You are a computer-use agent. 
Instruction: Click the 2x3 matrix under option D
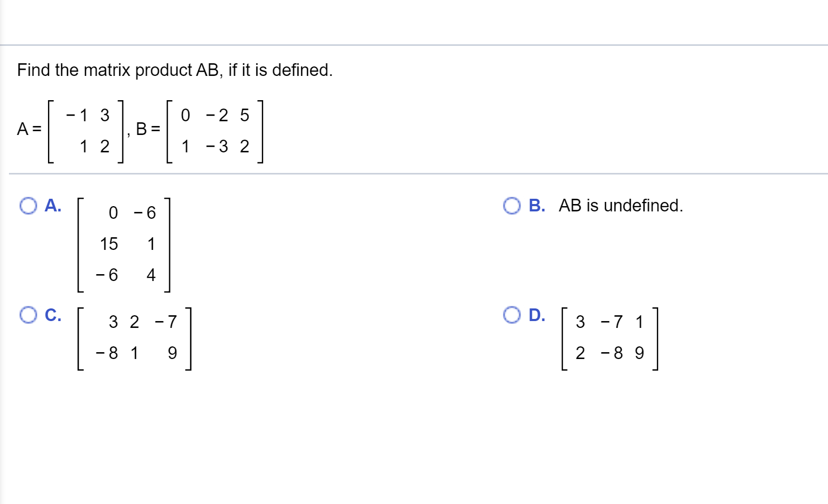tap(612, 337)
